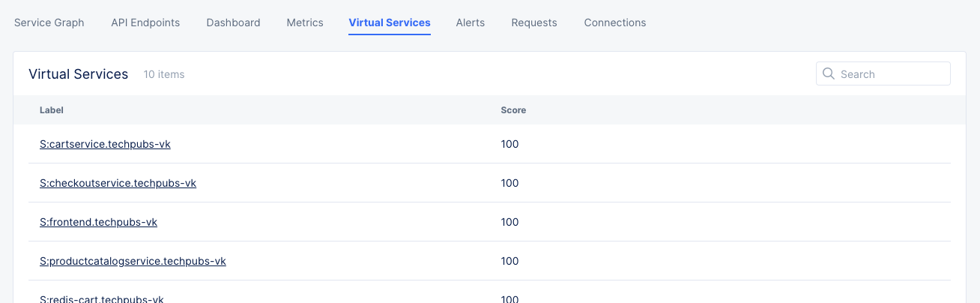Click score 100 in the frontend row
This screenshot has height=303, width=980.
[x=509, y=222]
